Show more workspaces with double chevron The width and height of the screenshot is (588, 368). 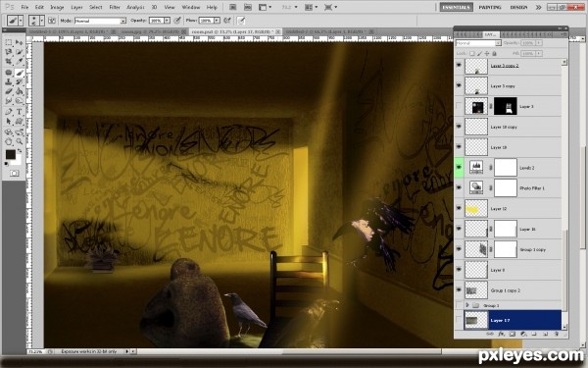538,7
